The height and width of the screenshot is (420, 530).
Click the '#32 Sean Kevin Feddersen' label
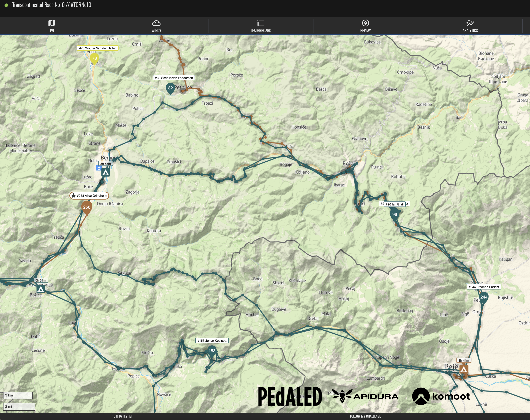174,78
